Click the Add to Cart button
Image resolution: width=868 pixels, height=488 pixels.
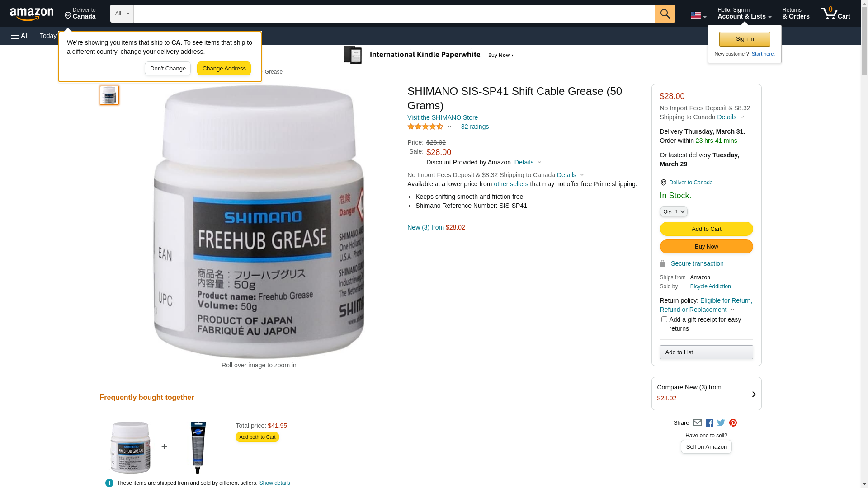click(706, 229)
